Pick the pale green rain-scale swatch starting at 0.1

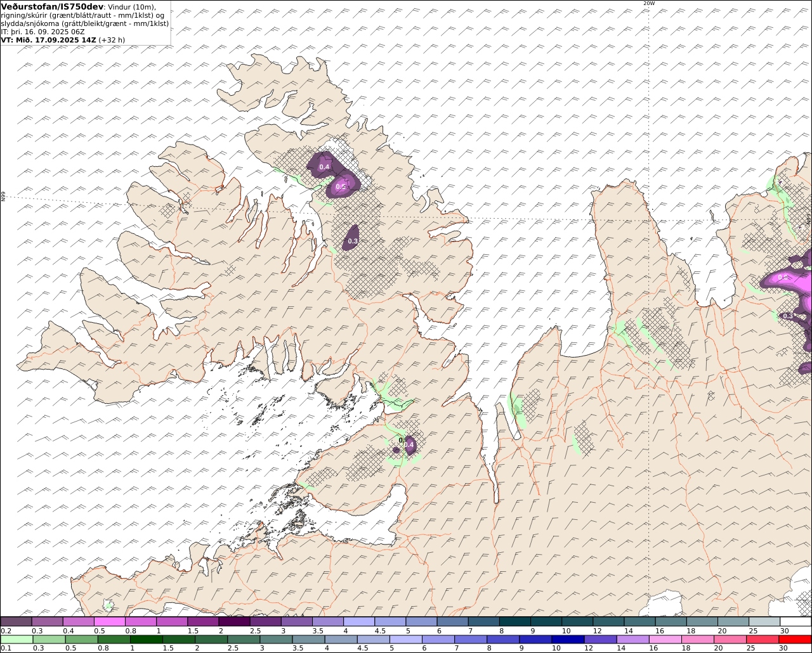coord(16,639)
